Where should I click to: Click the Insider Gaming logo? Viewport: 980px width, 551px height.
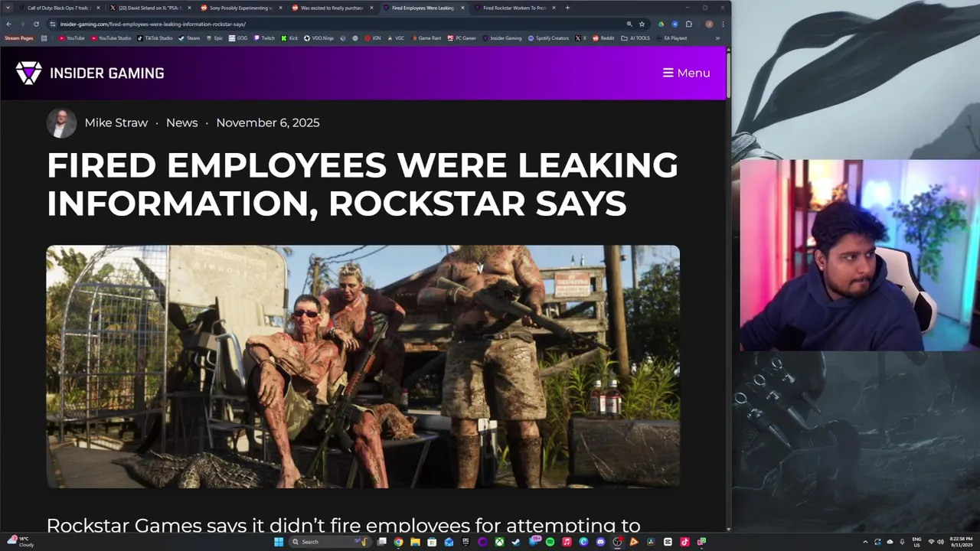(x=90, y=73)
